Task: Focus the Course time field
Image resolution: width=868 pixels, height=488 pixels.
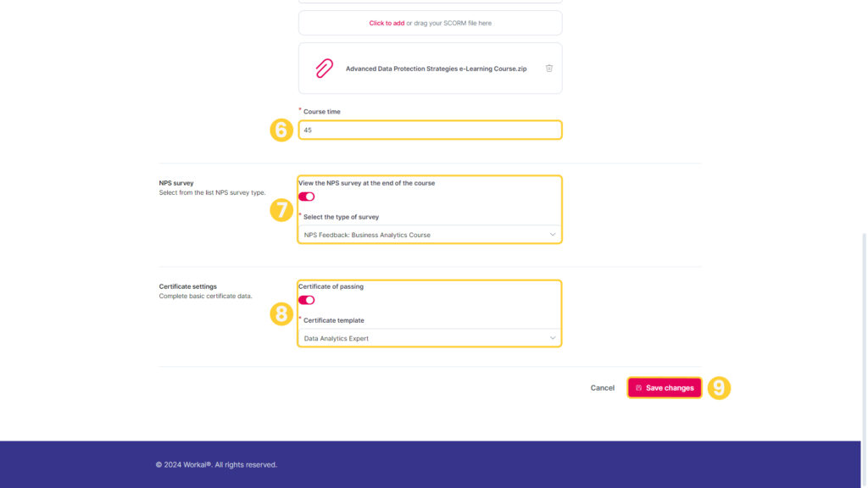Action: [x=430, y=130]
